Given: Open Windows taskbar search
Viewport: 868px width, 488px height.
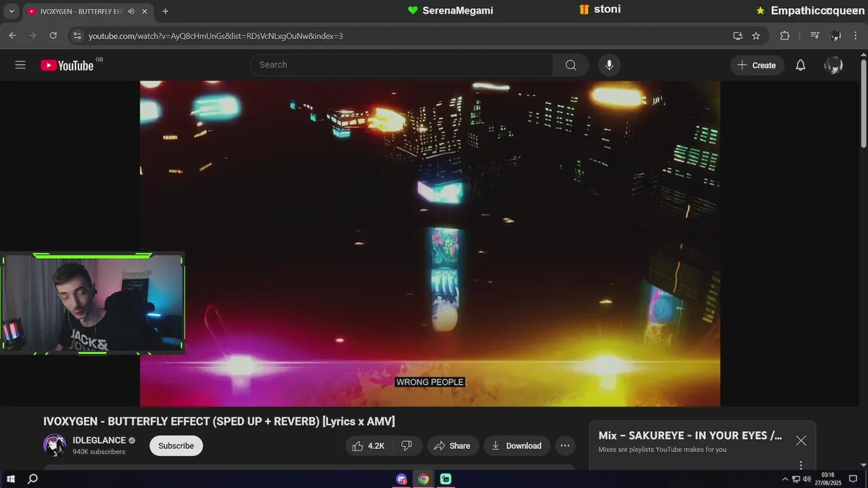Looking at the screenshot, I should 32,479.
